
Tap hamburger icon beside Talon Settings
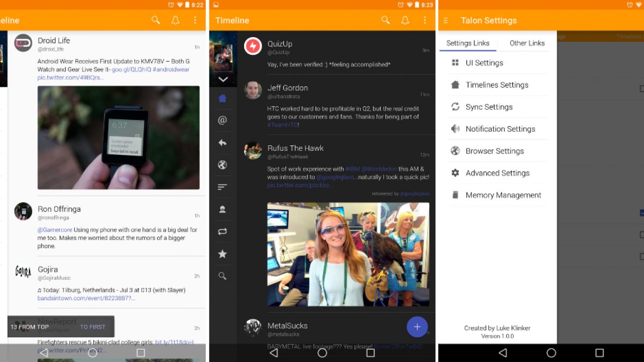pyautogui.click(x=446, y=20)
